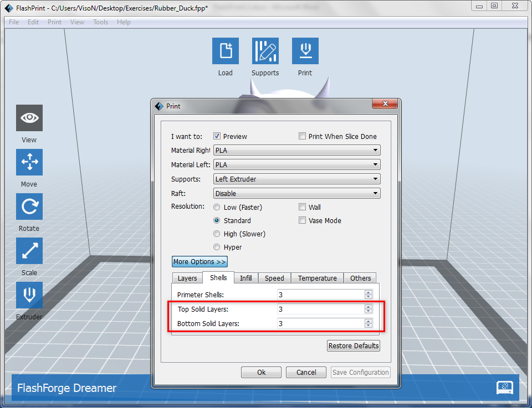Decrease Primeter Shells value

point(369,297)
